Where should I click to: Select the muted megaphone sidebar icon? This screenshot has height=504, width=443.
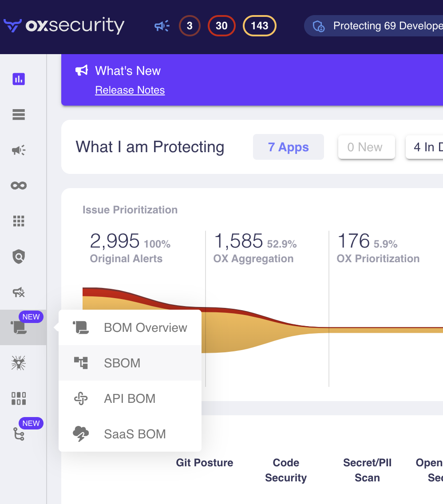(19, 292)
